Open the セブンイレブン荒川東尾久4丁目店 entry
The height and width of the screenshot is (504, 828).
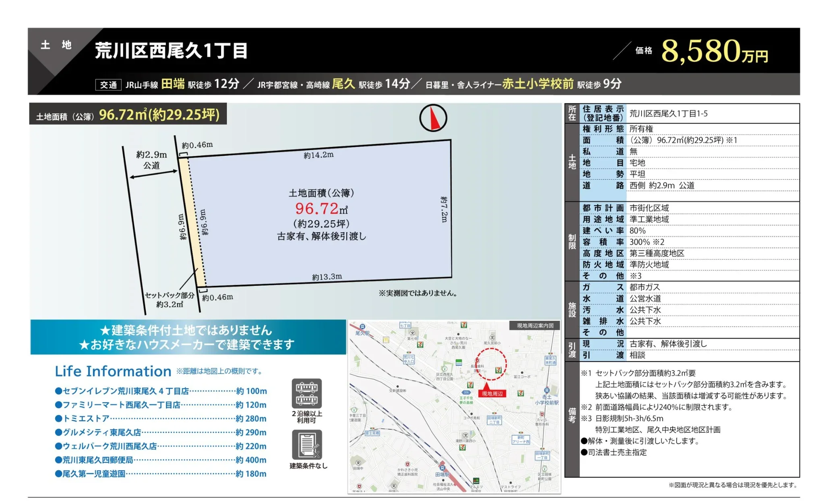(x=161, y=391)
